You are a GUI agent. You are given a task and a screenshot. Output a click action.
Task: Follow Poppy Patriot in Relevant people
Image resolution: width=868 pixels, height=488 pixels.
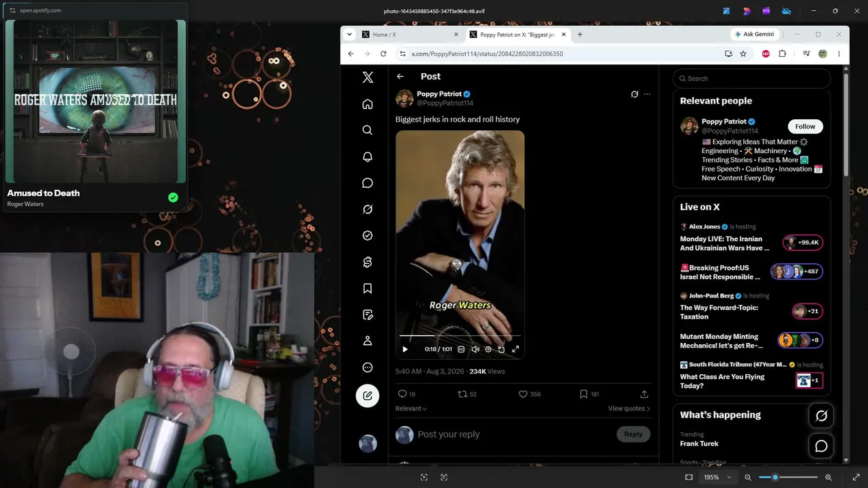(805, 127)
